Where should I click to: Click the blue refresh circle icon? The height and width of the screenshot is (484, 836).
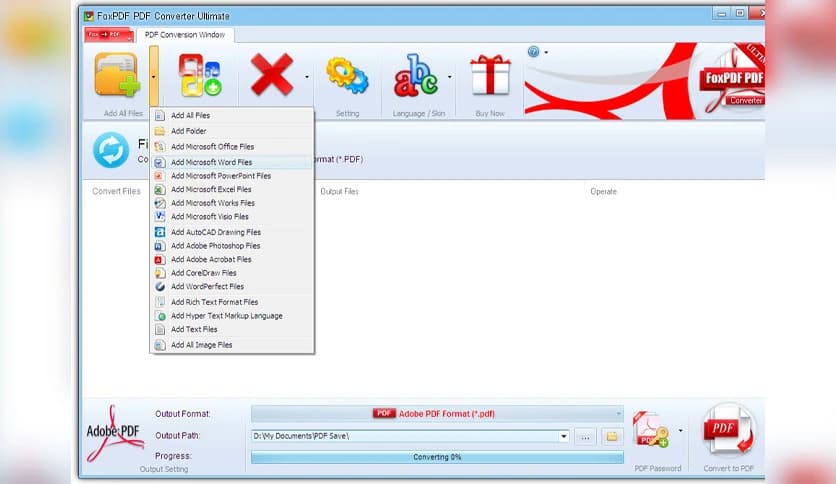point(111,150)
